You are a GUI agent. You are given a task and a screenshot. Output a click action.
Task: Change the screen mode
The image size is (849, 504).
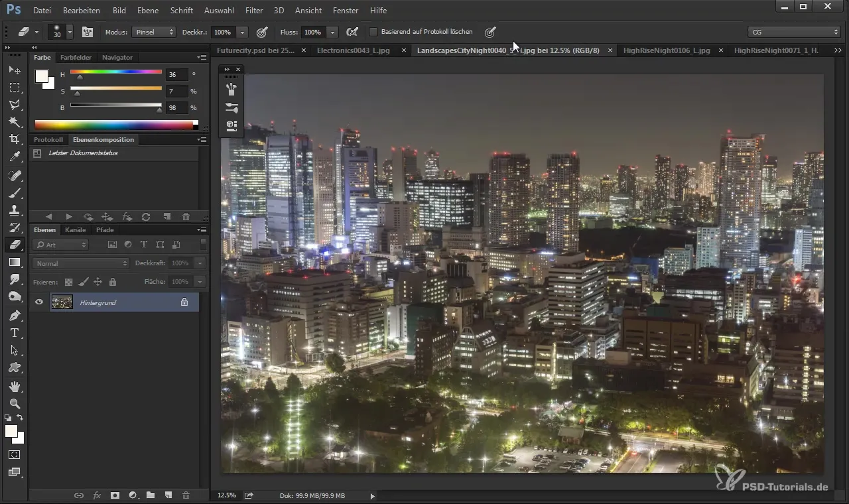15,472
